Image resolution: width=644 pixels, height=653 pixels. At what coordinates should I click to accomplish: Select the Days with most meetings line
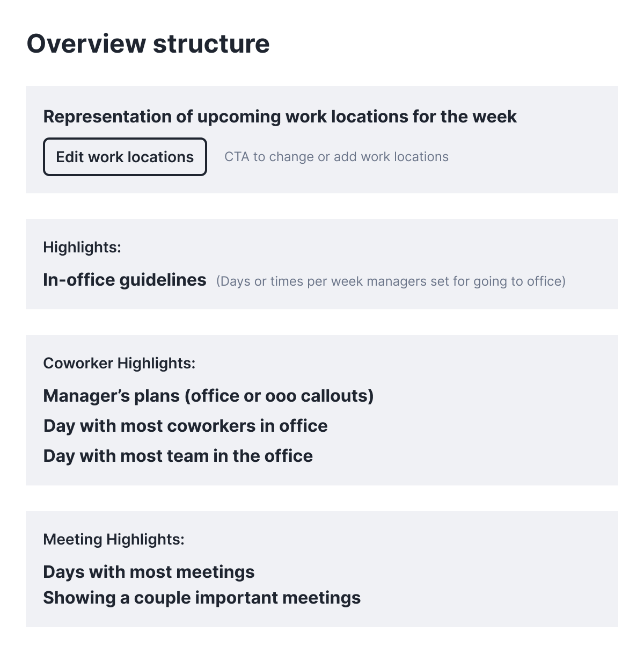point(149,572)
